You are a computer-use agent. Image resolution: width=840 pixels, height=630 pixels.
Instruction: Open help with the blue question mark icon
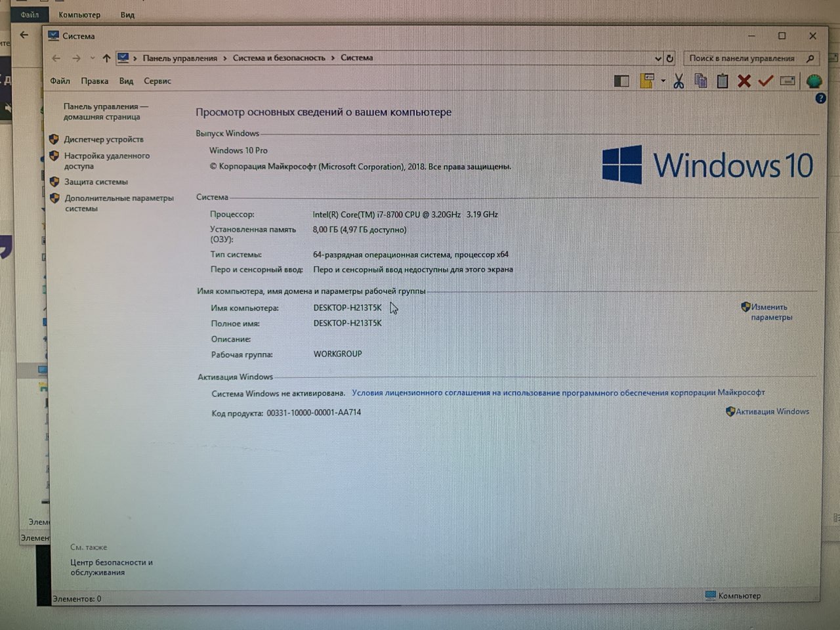(820, 98)
